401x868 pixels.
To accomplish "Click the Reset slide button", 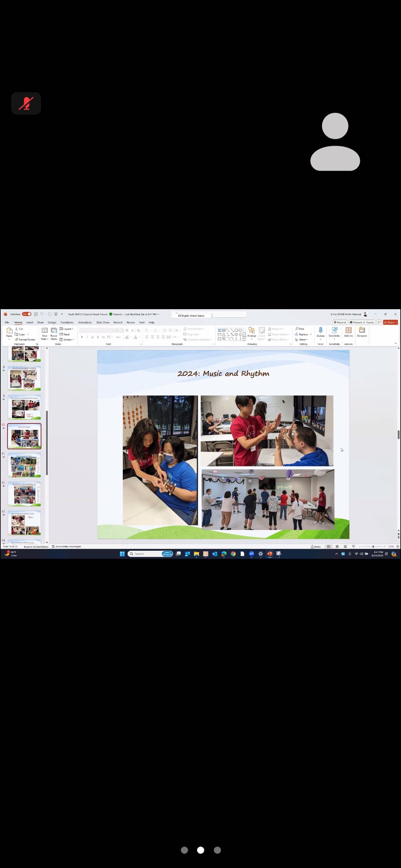I will [65, 334].
